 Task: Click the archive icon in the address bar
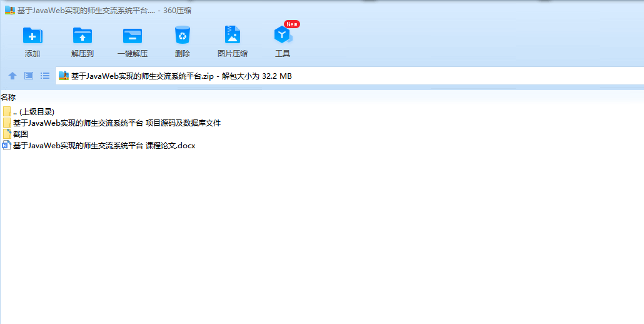[x=64, y=76]
